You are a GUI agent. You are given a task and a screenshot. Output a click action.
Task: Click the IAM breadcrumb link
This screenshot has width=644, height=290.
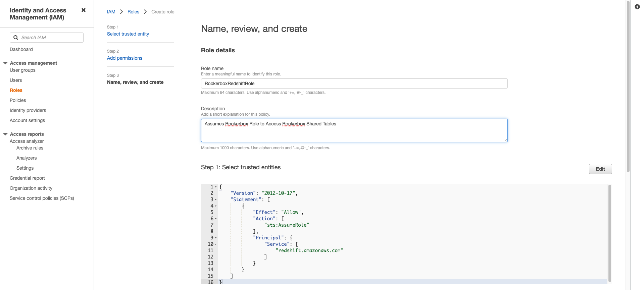(x=111, y=12)
